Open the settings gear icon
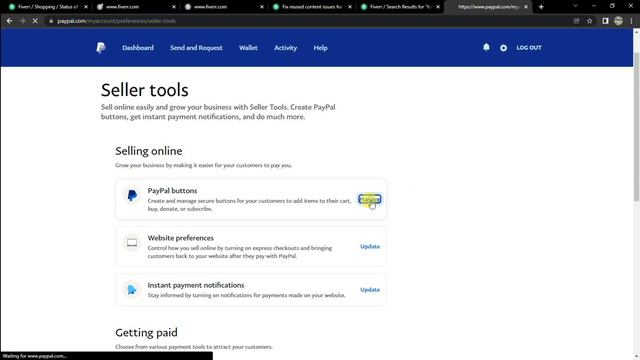This screenshot has width=640, height=360. [x=504, y=48]
